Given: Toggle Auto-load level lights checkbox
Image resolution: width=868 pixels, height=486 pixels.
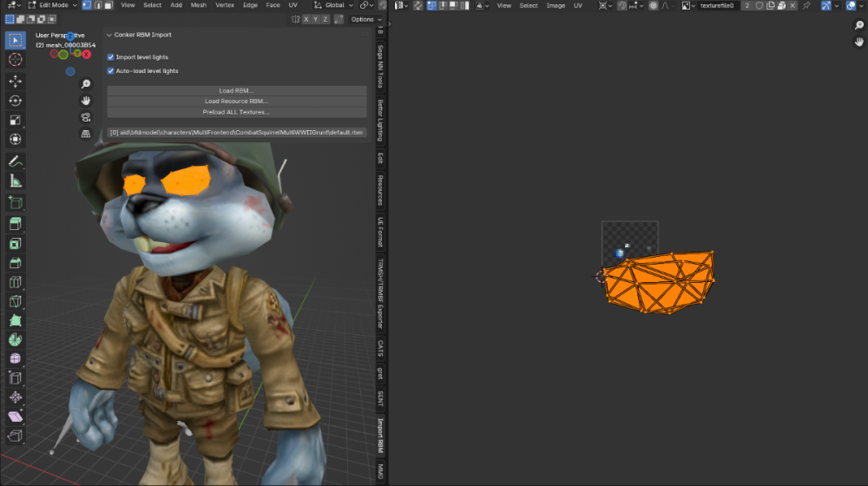Looking at the screenshot, I should tap(111, 71).
